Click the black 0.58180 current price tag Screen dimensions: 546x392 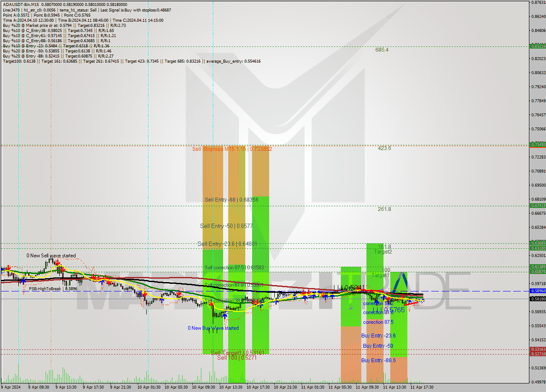point(537,299)
